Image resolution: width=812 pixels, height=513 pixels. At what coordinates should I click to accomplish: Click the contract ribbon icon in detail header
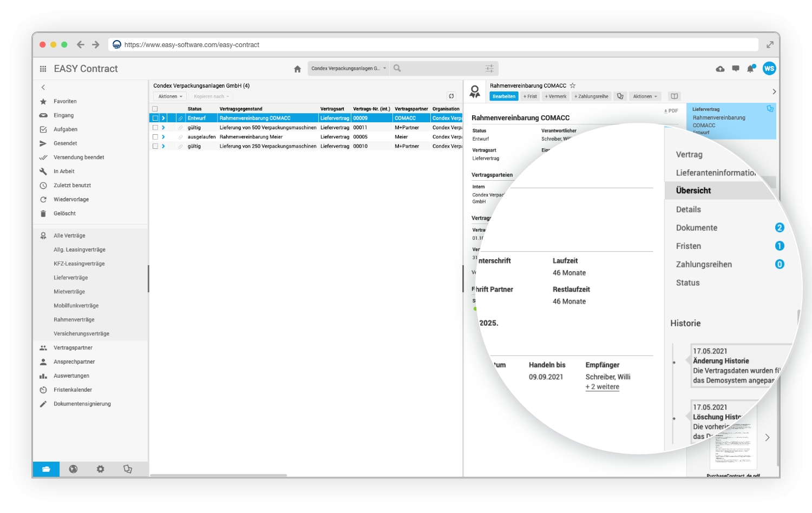coord(475,91)
